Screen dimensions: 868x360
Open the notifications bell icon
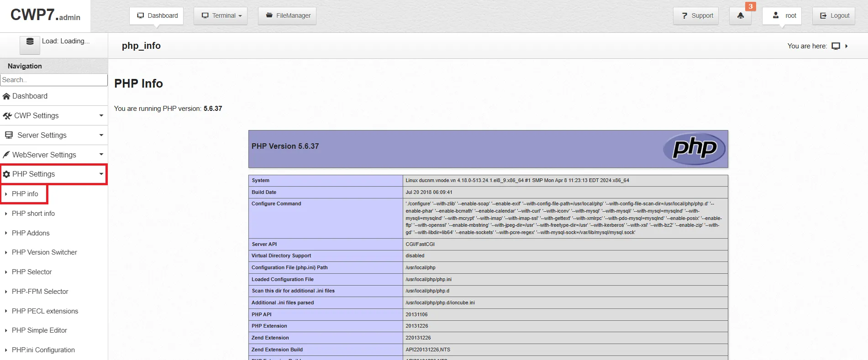(741, 16)
